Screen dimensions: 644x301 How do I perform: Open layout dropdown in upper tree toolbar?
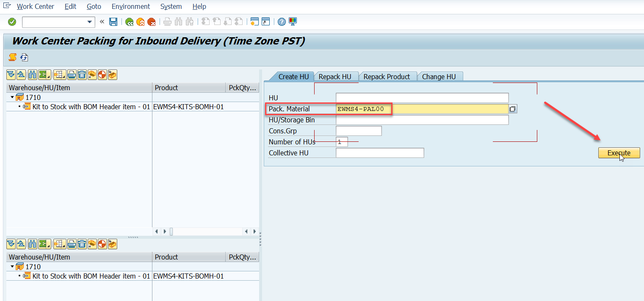tap(60, 75)
